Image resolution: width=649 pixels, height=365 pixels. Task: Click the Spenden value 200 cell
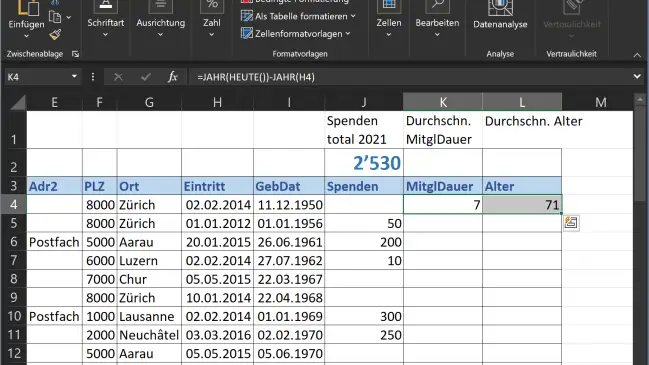pos(364,242)
